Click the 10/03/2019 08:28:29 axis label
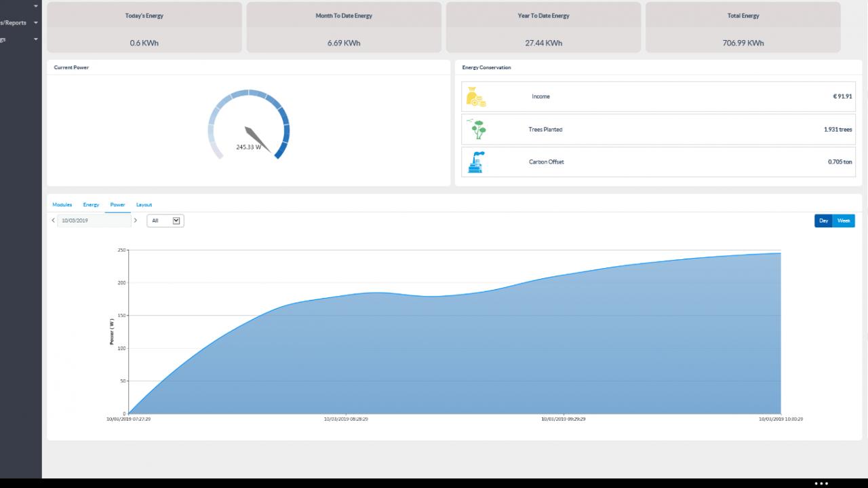This screenshot has width=868, height=488. click(346, 419)
